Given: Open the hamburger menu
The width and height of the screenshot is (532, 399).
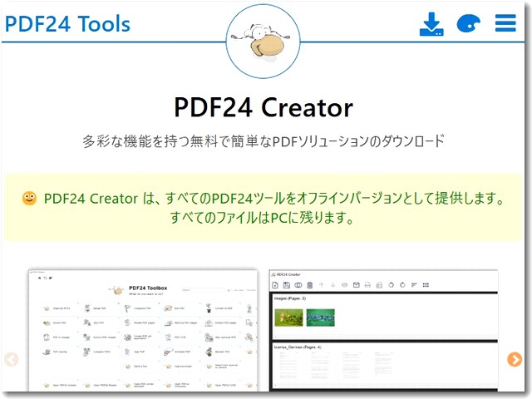Looking at the screenshot, I should click(x=505, y=23).
